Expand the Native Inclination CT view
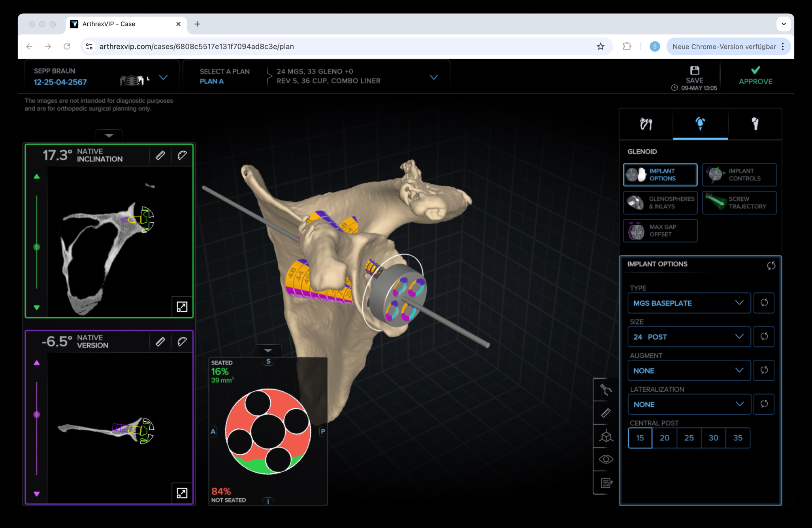 tap(182, 307)
